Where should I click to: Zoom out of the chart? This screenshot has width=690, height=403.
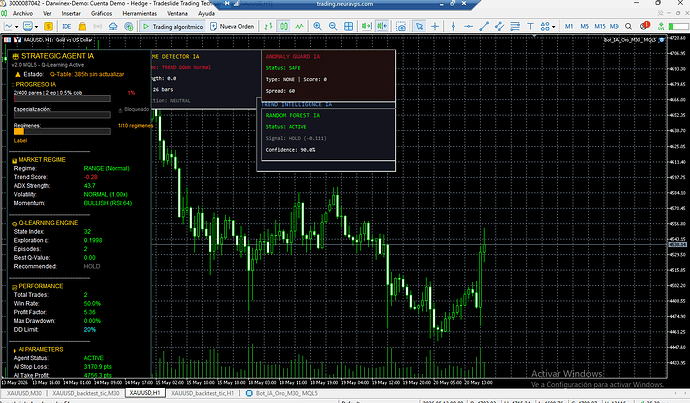pyautogui.click(x=333, y=26)
